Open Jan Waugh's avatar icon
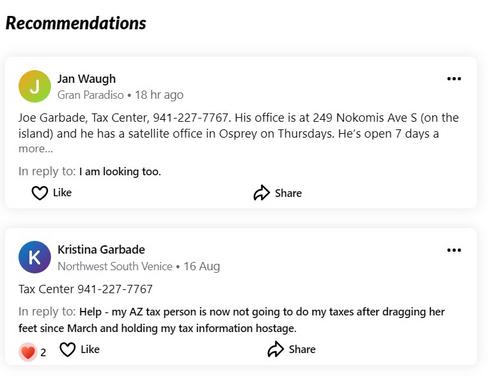This screenshot has height=376, width=495. 34,86
